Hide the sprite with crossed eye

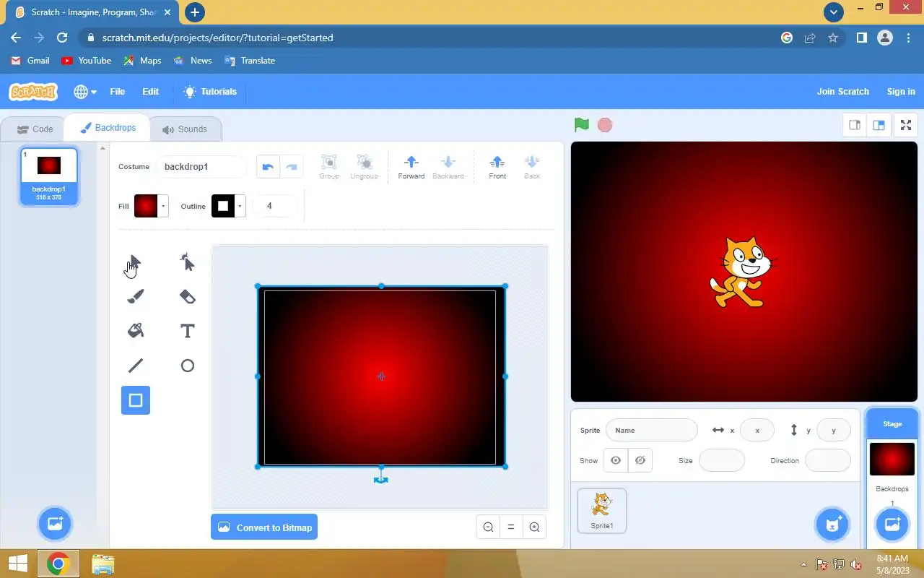point(640,460)
